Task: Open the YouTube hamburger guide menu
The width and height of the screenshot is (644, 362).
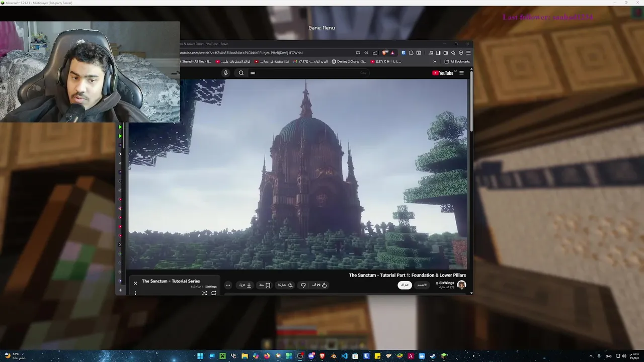Action: 461,73
